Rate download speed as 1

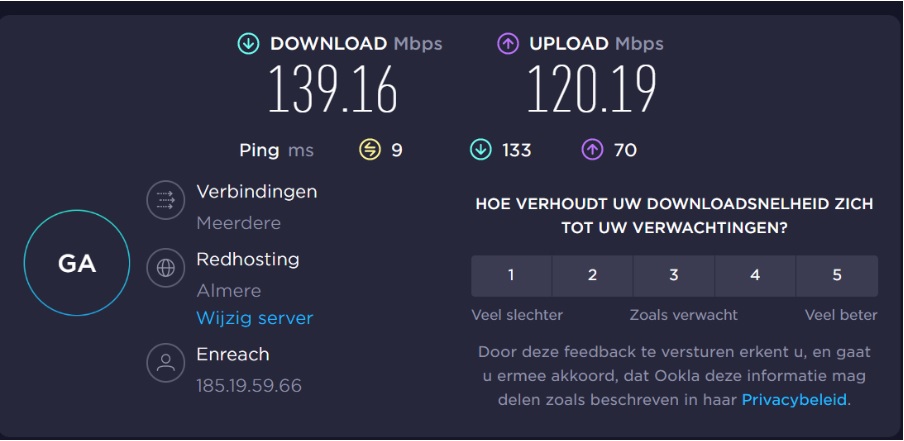pyautogui.click(x=511, y=276)
